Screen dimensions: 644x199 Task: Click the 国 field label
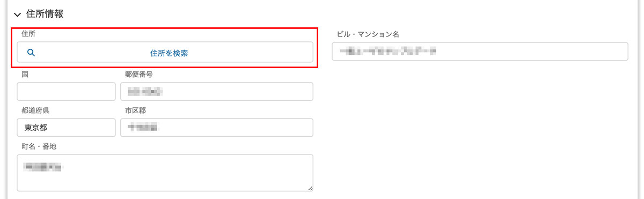pyautogui.click(x=25, y=74)
